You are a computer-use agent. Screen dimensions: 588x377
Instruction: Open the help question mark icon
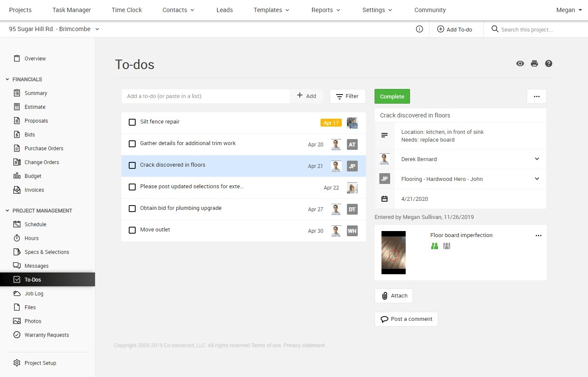pos(549,63)
